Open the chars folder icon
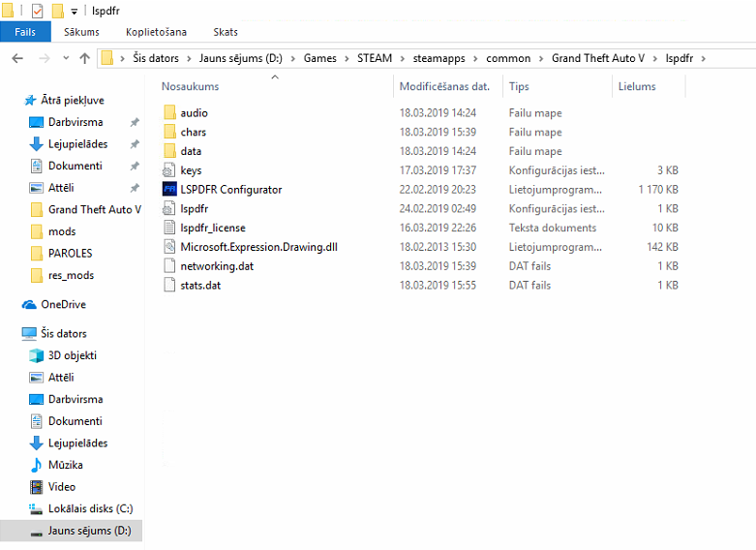 pos(169,132)
